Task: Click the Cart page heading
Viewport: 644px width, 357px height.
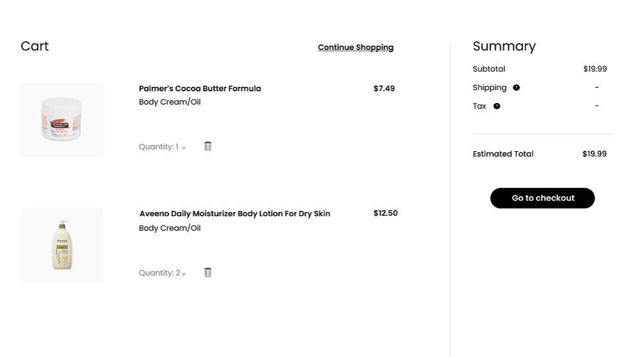Action: tap(35, 46)
